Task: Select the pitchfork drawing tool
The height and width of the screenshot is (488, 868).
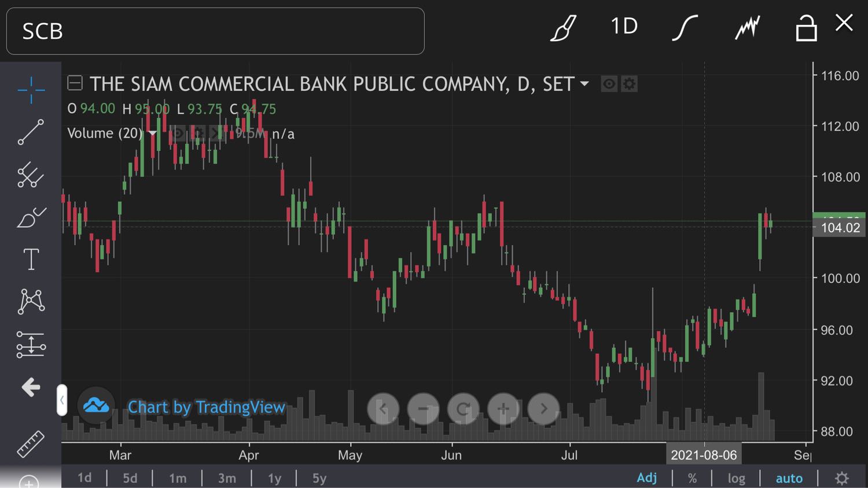Action: (31, 175)
